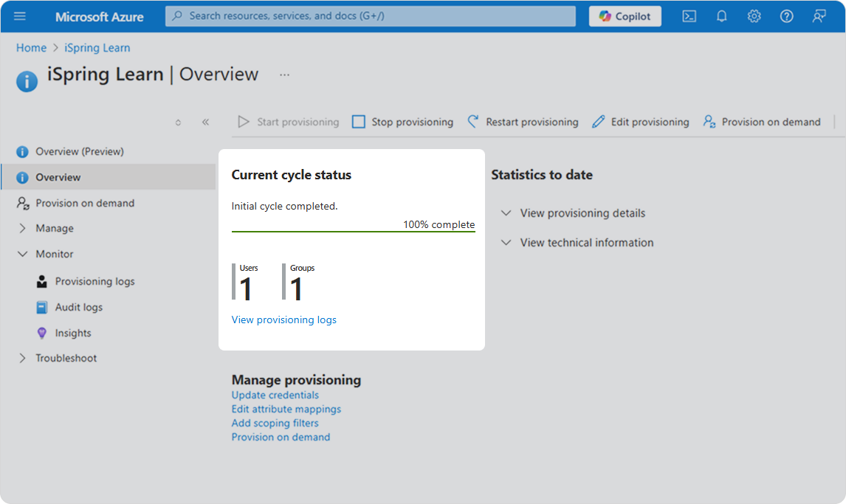Image resolution: width=846 pixels, height=504 pixels.
Task: Expand View technical information
Action: coord(577,243)
